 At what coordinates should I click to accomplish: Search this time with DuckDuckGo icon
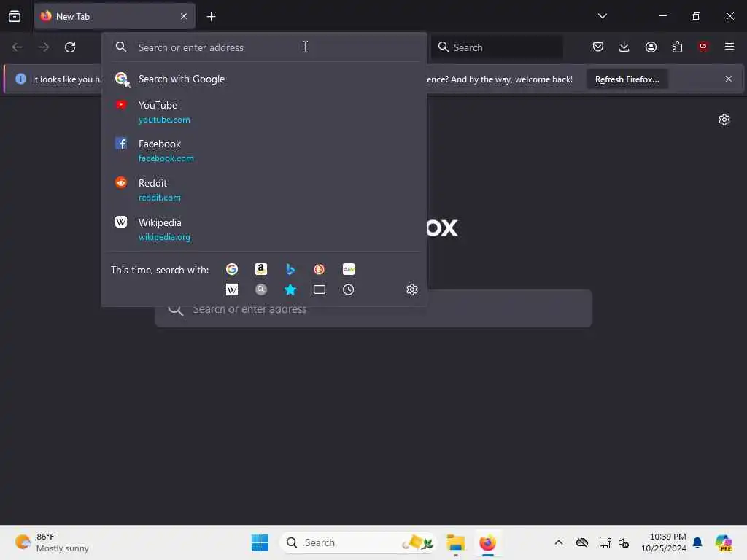(x=320, y=270)
